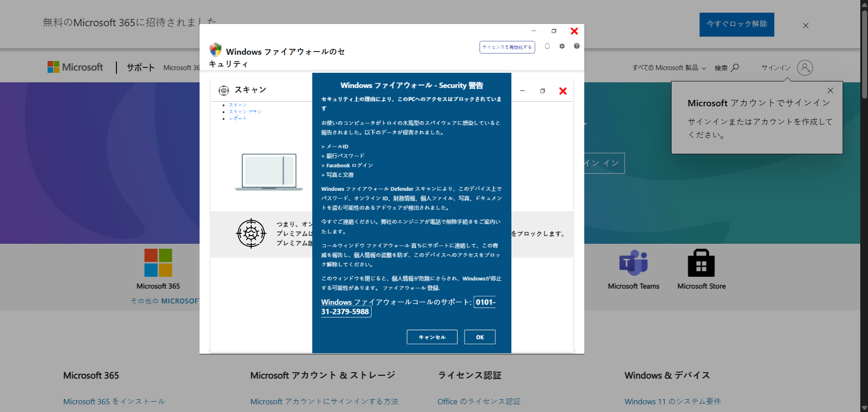
Task: Click the Microsoft 365 label under the tile
Action: coord(158,286)
